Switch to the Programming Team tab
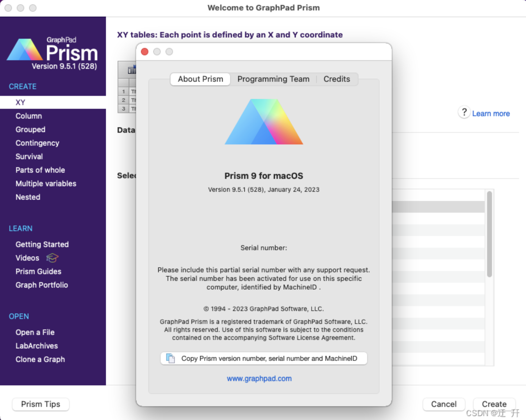The image size is (526, 420). tap(273, 79)
